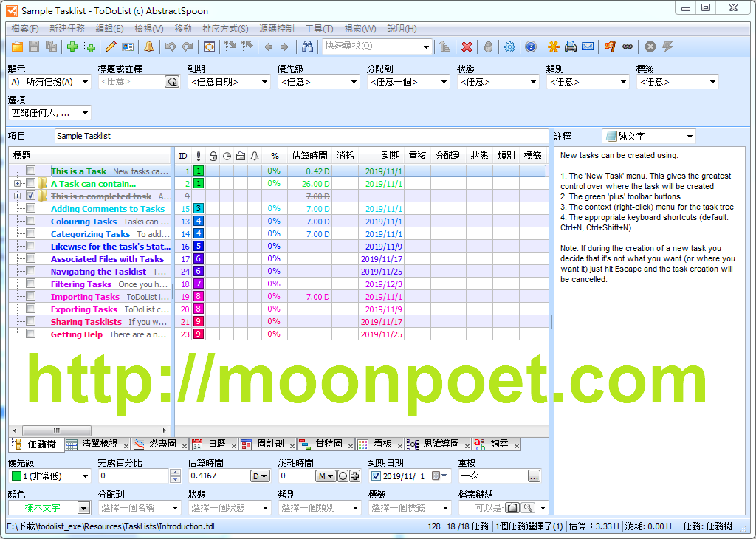Open the 優先級 filter dropdown
Image resolution: width=756 pixels, height=539 pixels.
click(x=318, y=82)
